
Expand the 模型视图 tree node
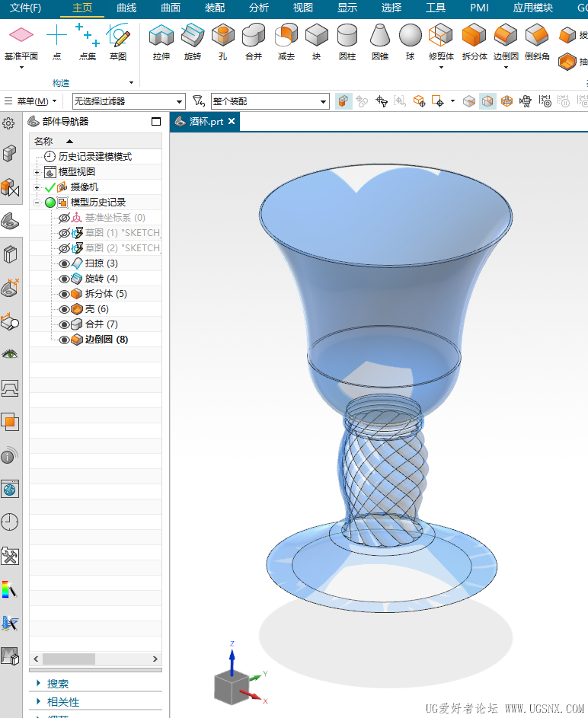point(37,172)
